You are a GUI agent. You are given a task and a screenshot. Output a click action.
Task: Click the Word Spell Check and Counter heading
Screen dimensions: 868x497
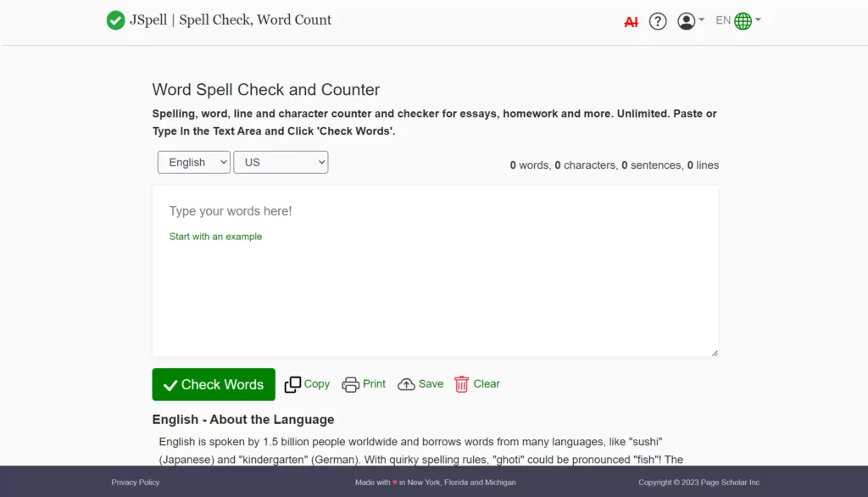pos(265,90)
